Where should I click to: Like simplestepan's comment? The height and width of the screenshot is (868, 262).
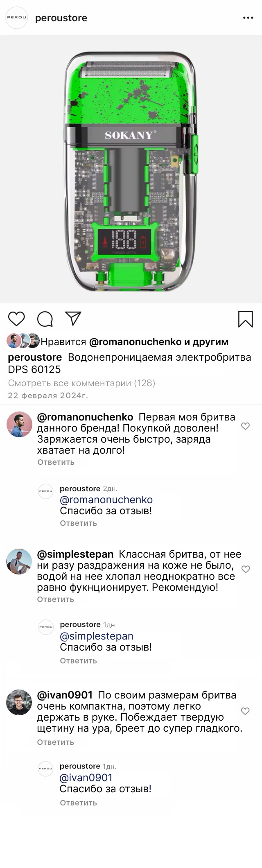pyautogui.click(x=245, y=569)
